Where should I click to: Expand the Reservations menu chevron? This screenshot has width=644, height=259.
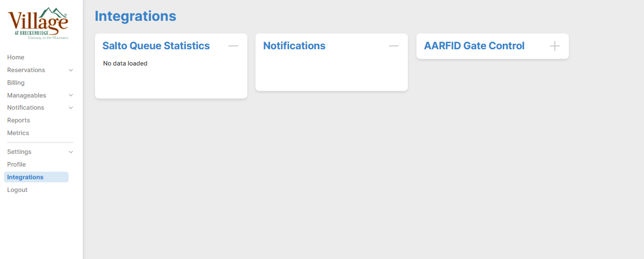point(71,70)
